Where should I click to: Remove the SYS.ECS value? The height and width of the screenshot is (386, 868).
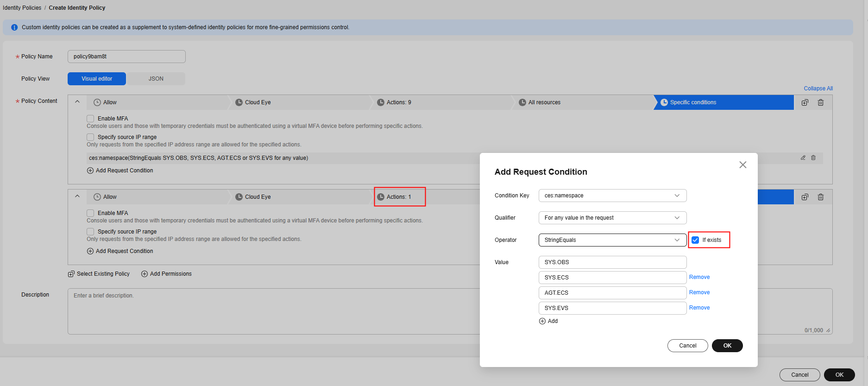[699, 277]
